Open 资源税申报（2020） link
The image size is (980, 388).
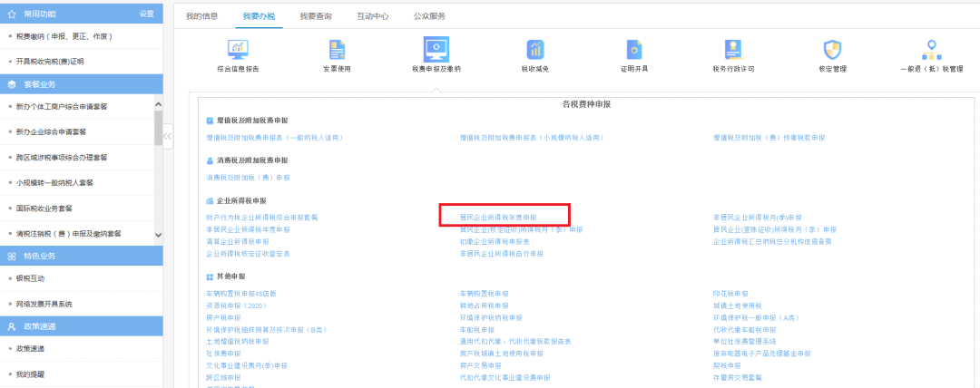[x=236, y=306]
